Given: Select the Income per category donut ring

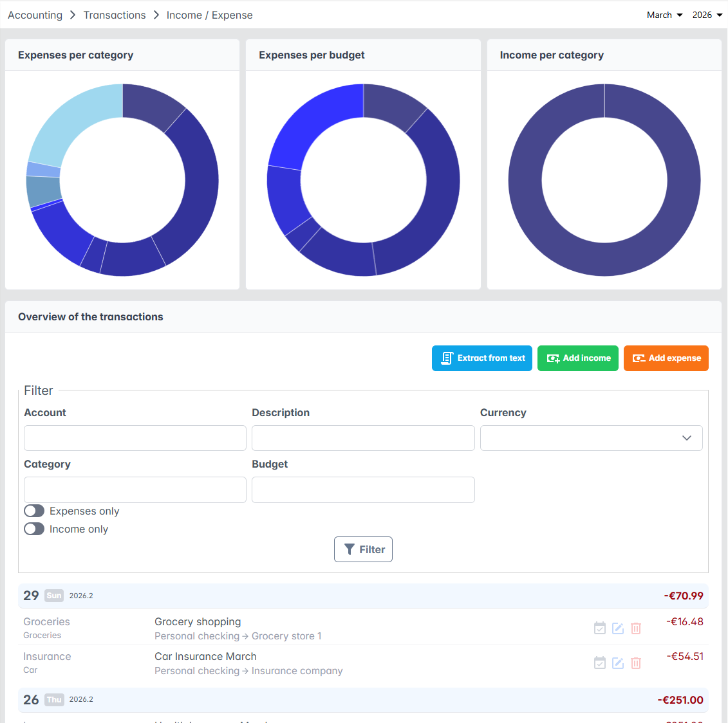Looking at the screenshot, I should pos(604,259).
